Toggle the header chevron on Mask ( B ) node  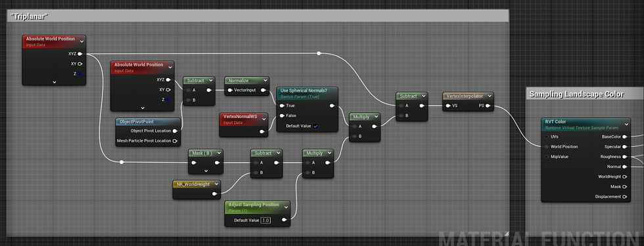tap(219, 154)
